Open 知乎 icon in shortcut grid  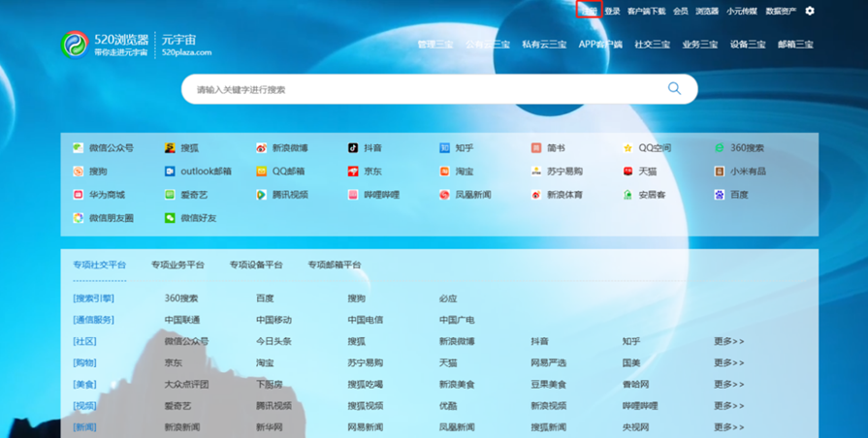444,147
